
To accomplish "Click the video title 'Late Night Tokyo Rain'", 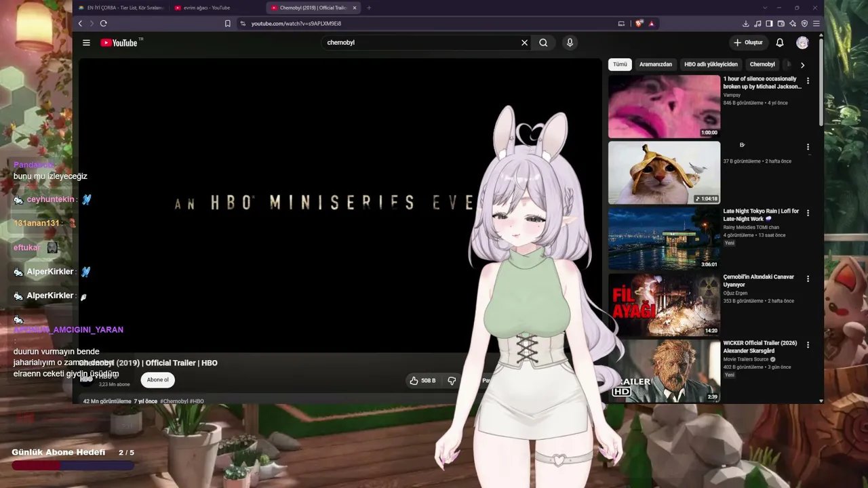I will (761, 215).
